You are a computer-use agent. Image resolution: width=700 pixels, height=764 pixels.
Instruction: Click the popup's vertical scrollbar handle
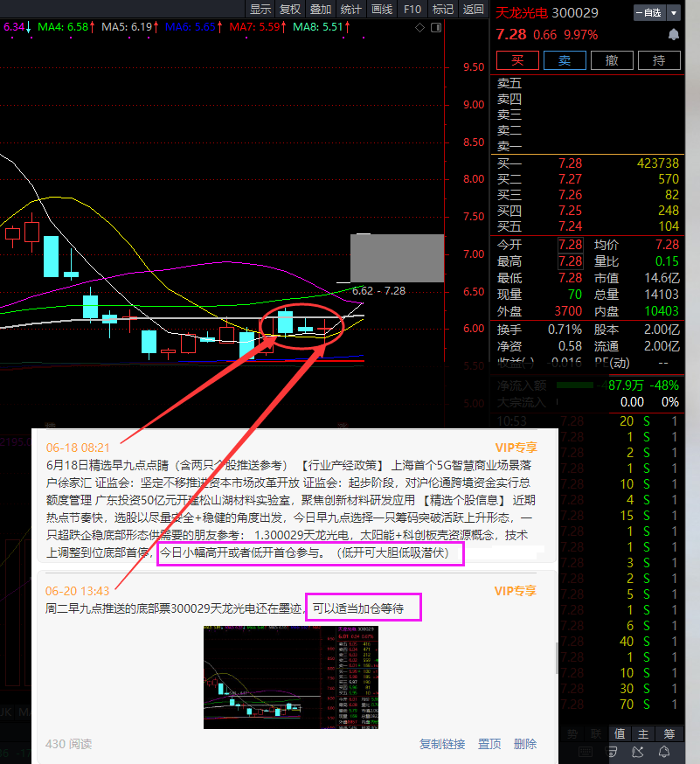557,658
